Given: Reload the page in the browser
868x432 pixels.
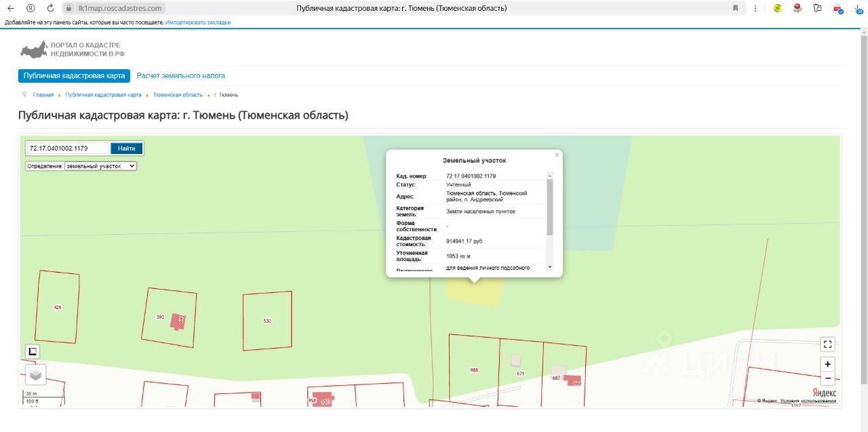Looking at the screenshot, I should point(50,8).
